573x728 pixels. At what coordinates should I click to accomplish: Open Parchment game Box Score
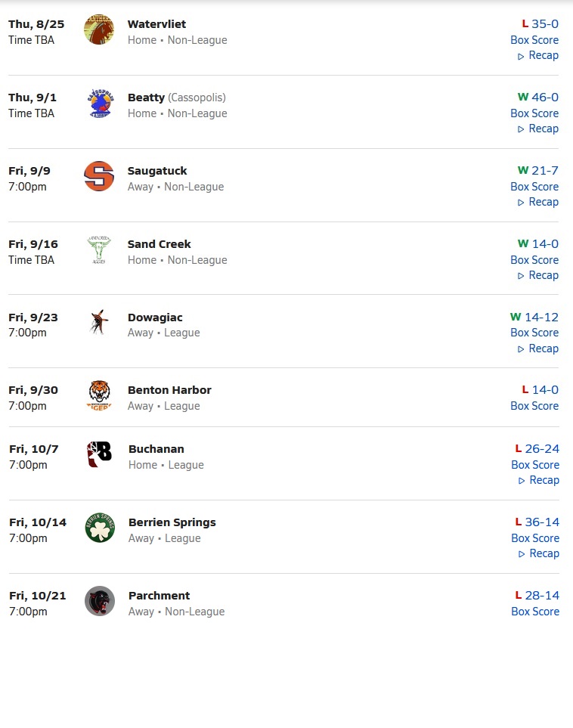point(535,612)
